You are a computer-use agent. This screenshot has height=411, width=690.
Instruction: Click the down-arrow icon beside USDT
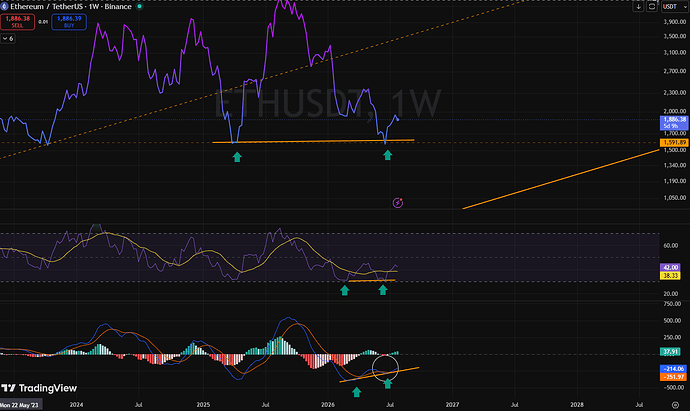(638, 7)
